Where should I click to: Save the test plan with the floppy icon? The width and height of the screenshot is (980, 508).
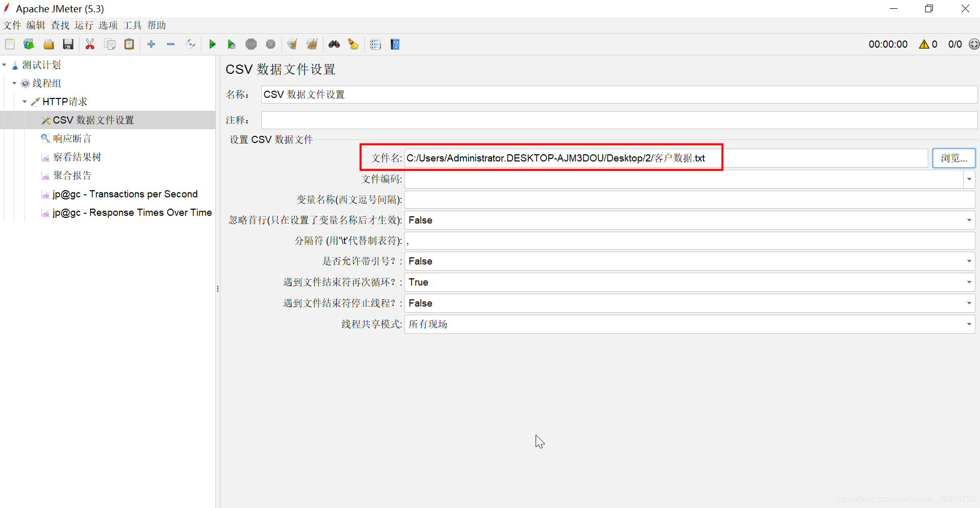click(68, 45)
